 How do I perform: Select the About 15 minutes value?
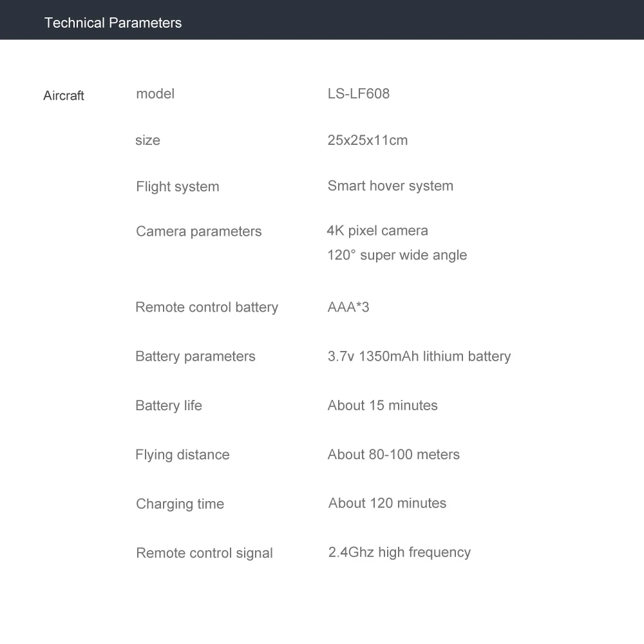[x=382, y=406]
